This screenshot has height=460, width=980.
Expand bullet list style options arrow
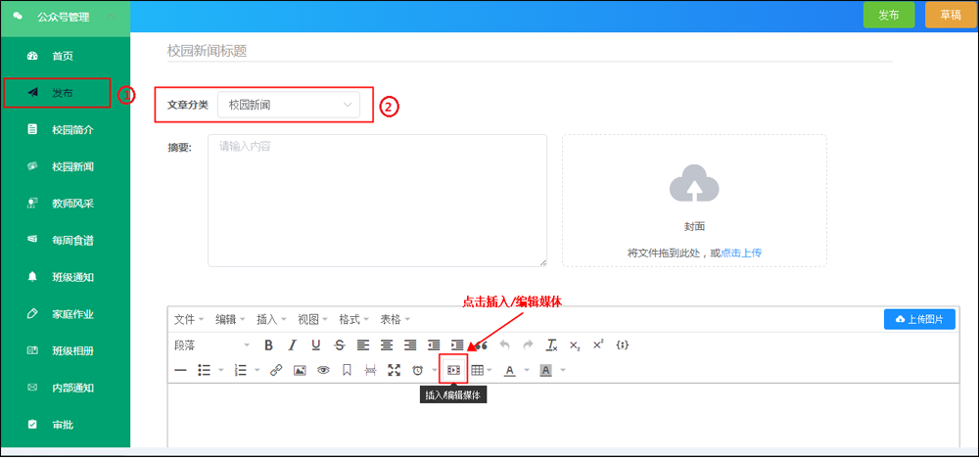click(x=220, y=371)
